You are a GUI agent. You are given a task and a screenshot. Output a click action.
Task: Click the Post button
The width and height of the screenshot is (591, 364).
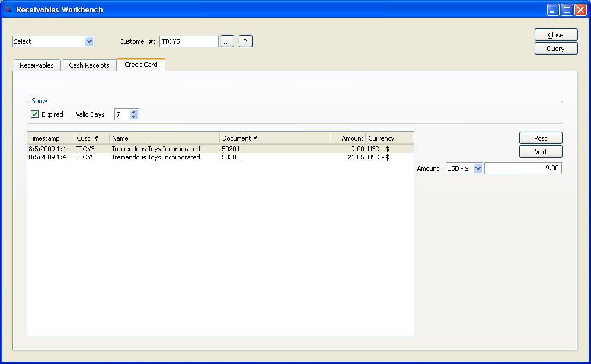point(541,138)
